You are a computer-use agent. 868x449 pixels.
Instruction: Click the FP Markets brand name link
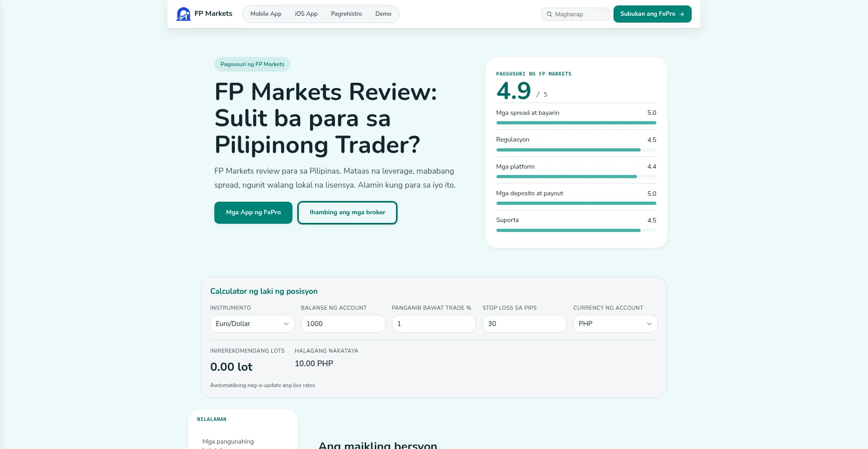click(x=213, y=14)
